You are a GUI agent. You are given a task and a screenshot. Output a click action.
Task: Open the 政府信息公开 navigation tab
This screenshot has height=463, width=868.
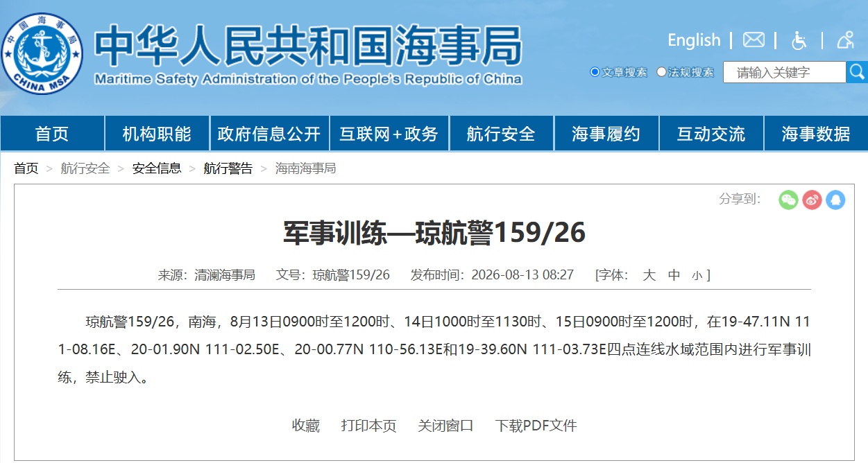(269, 133)
